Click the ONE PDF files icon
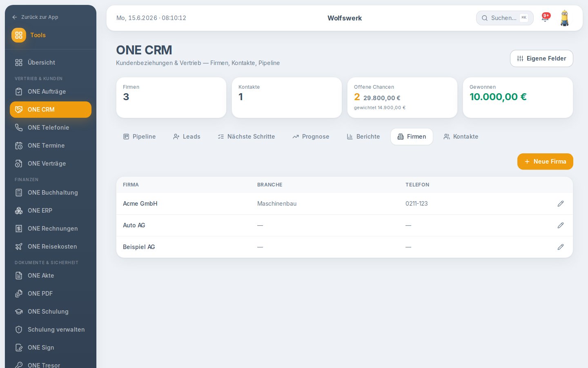 [x=19, y=294]
